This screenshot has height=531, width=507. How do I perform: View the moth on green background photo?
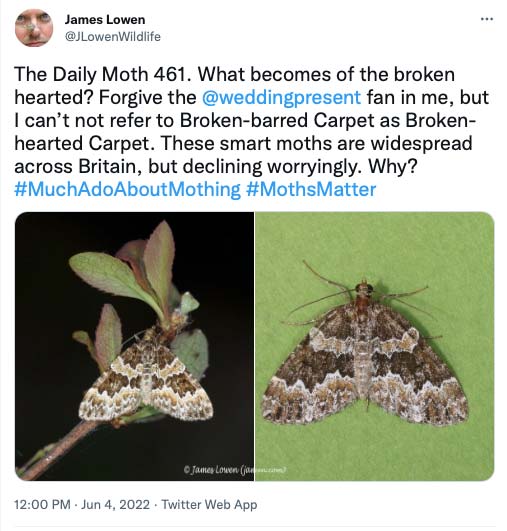click(x=375, y=346)
